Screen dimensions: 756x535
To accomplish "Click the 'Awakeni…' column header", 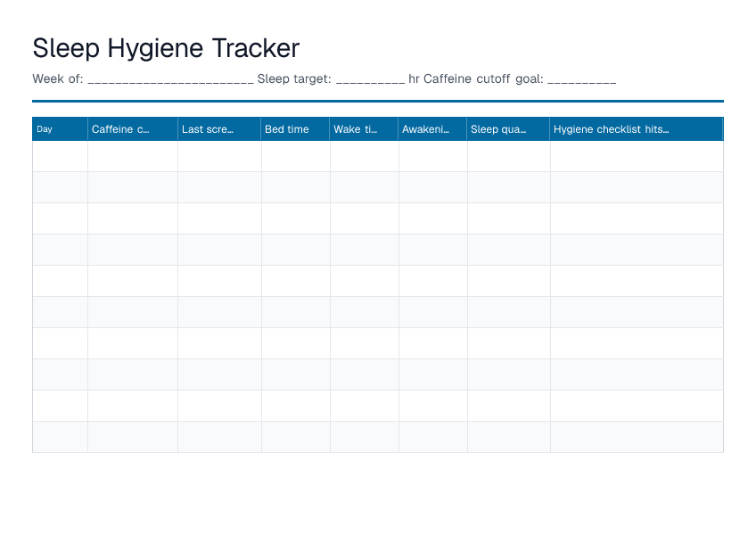I will tap(432, 128).
